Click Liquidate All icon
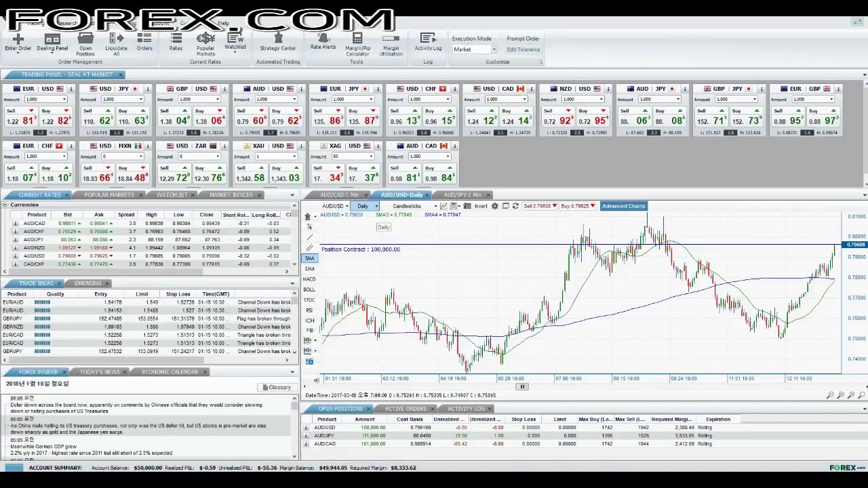This screenshot has width=868, height=488. [116, 44]
